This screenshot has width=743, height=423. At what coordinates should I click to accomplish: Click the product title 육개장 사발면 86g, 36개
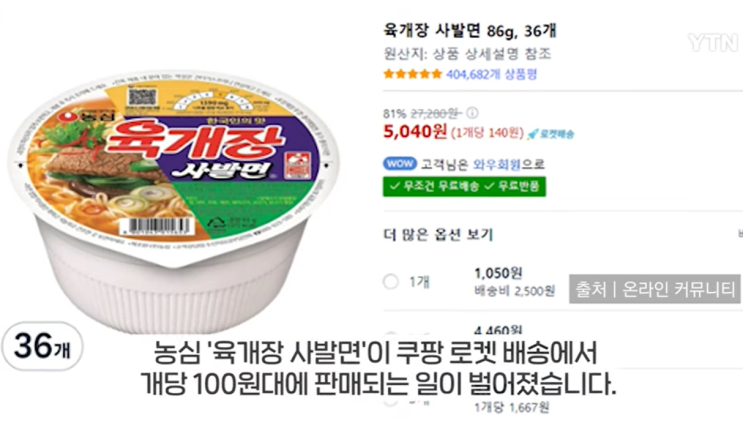point(470,31)
